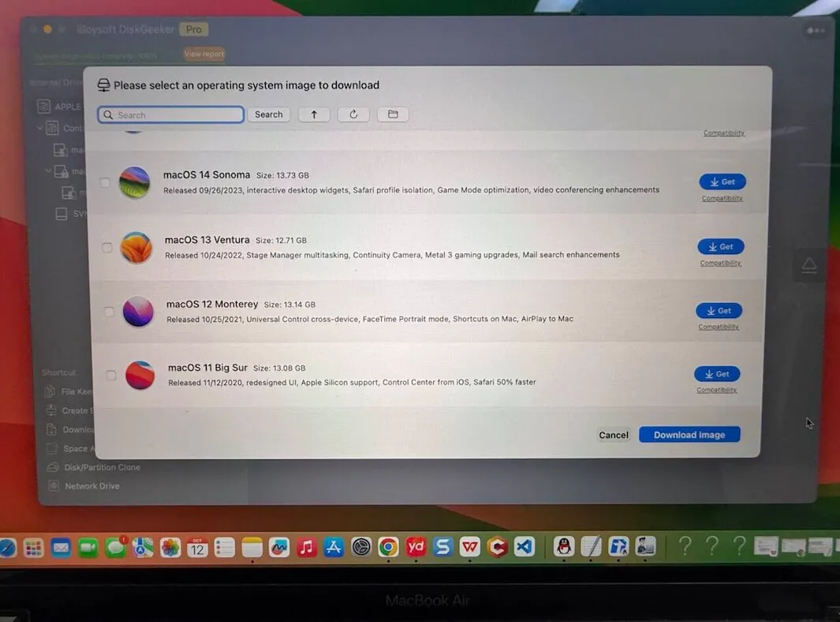Click the eject icon on DiskGeeker's right edge

(x=809, y=265)
